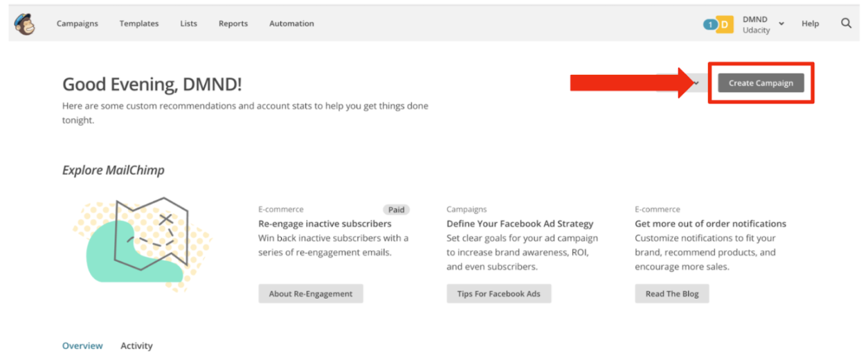
Task: Click the About Re-Engagement button
Action: pyautogui.click(x=311, y=294)
